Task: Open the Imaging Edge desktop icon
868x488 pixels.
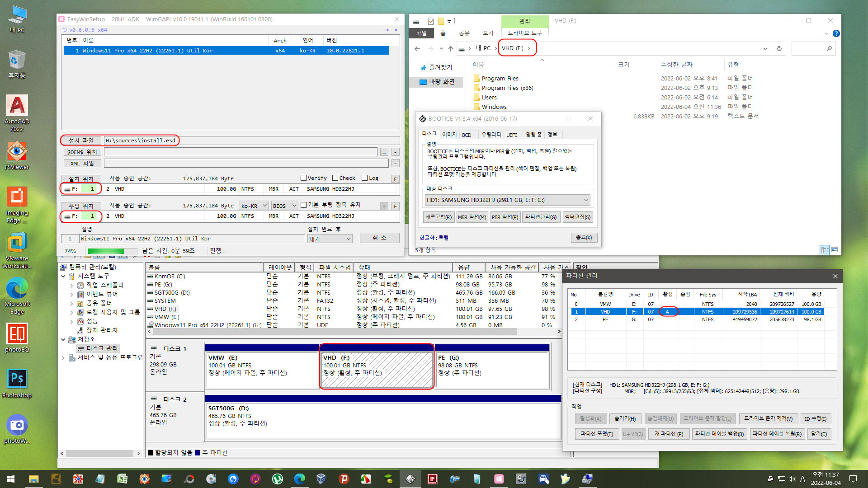Action: coord(17,204)
